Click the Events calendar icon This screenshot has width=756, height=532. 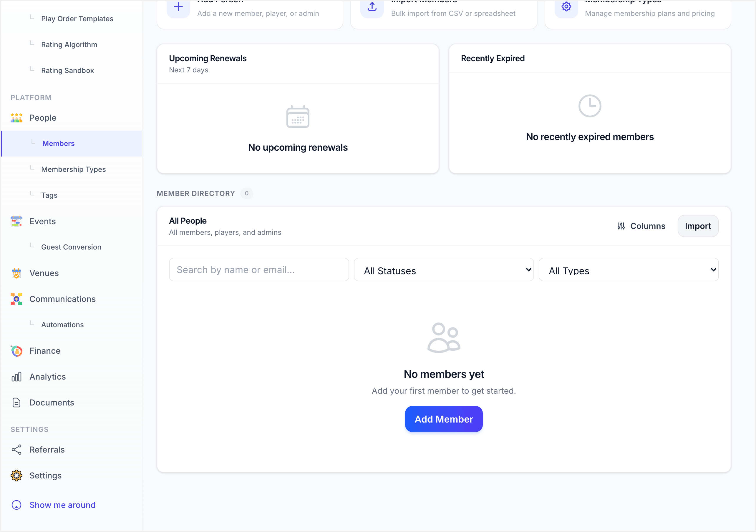[16, 221]
